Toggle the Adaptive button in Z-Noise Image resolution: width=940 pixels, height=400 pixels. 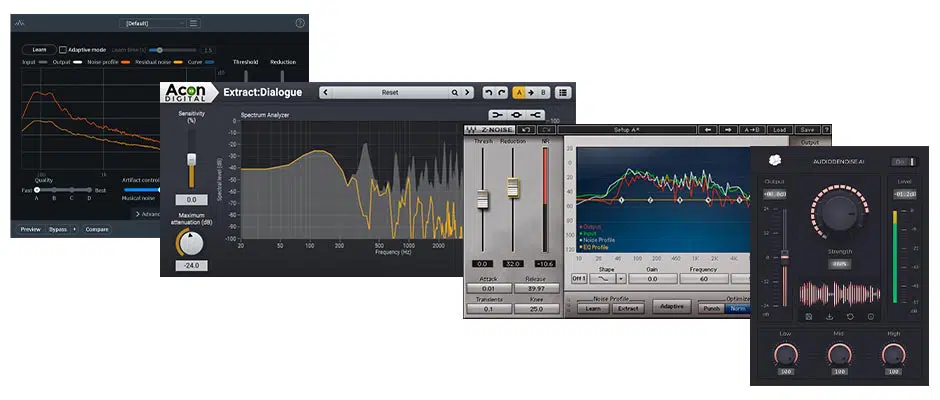coord(672,306)
